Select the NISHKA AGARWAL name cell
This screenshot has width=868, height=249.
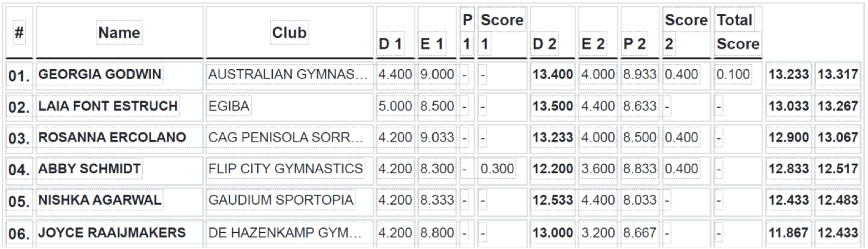(x=99, y=199)
